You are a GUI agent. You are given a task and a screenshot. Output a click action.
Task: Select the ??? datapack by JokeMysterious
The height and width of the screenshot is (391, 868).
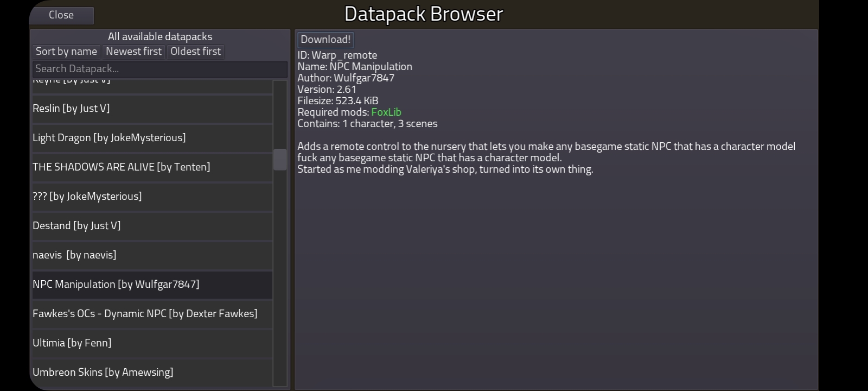tap(152, 197)
